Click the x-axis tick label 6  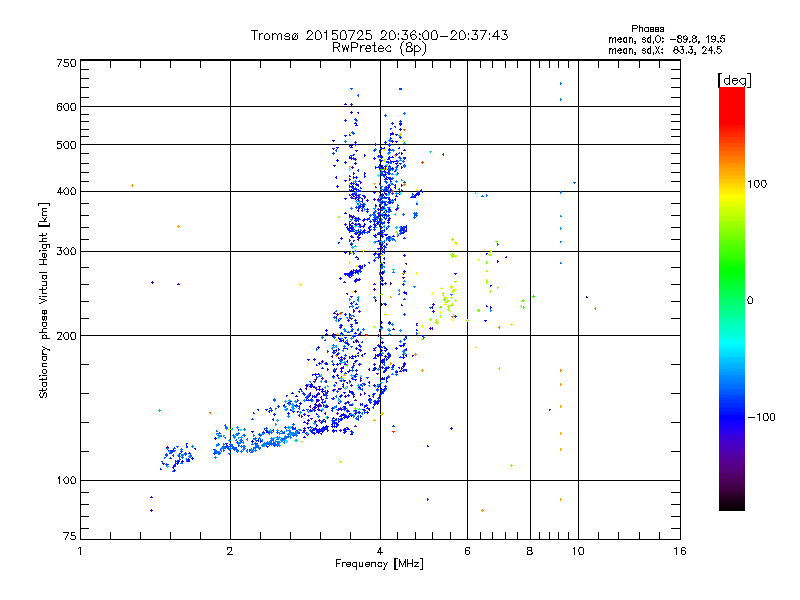[x=467, y=551]
